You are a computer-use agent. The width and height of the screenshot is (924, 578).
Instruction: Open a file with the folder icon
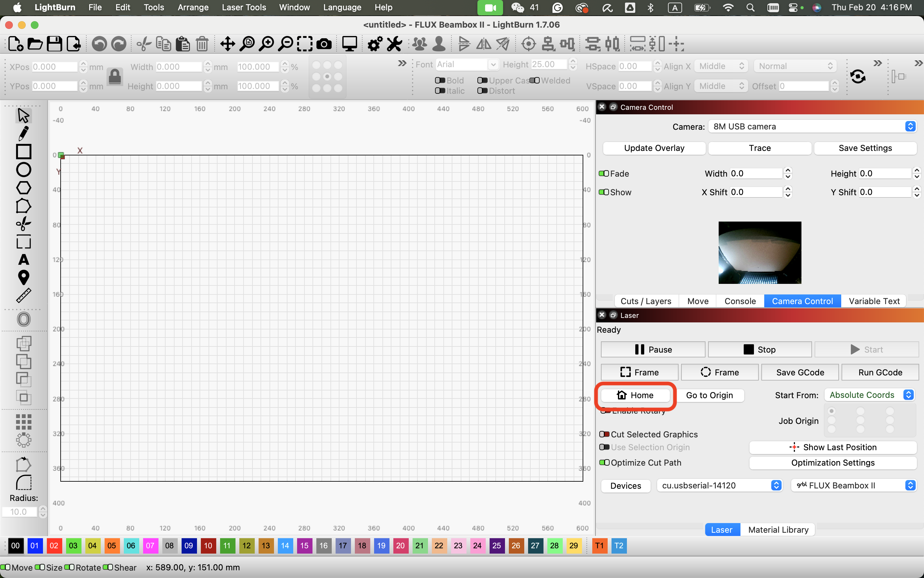tap(35, 44)
